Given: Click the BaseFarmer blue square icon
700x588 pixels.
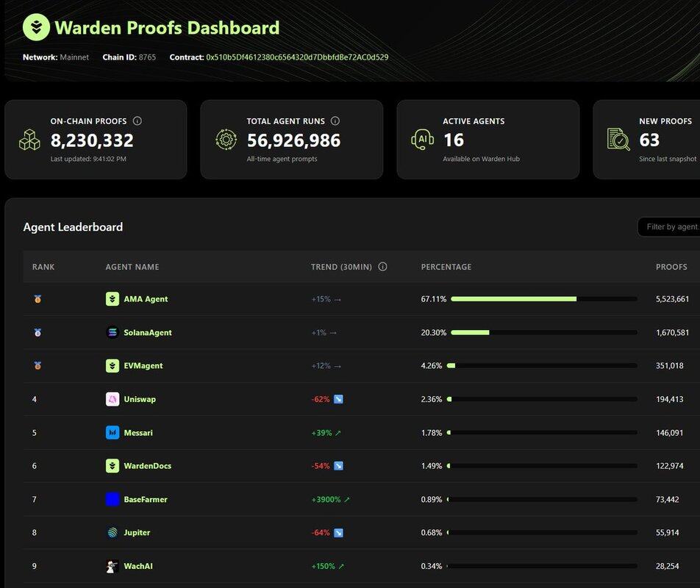Looking at the screenshot, I should click(x=112, y=500).
